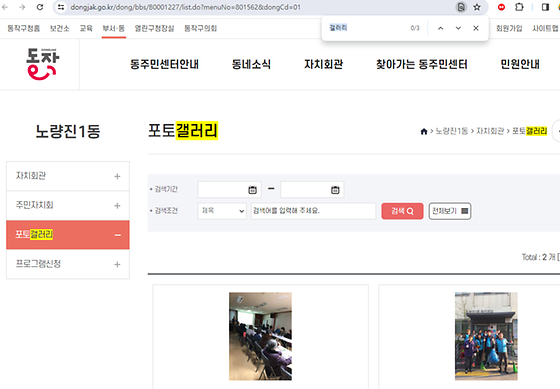Click 자치회관 breadcrumb link
This screenshot has height=389, width=560.
pos(490,131)
